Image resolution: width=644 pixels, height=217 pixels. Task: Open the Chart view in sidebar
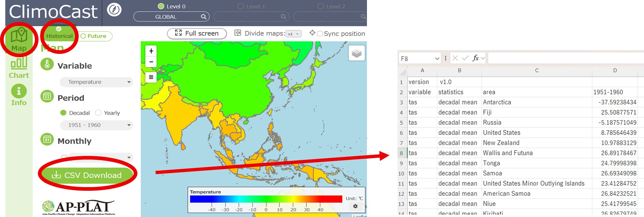[19, 68]
